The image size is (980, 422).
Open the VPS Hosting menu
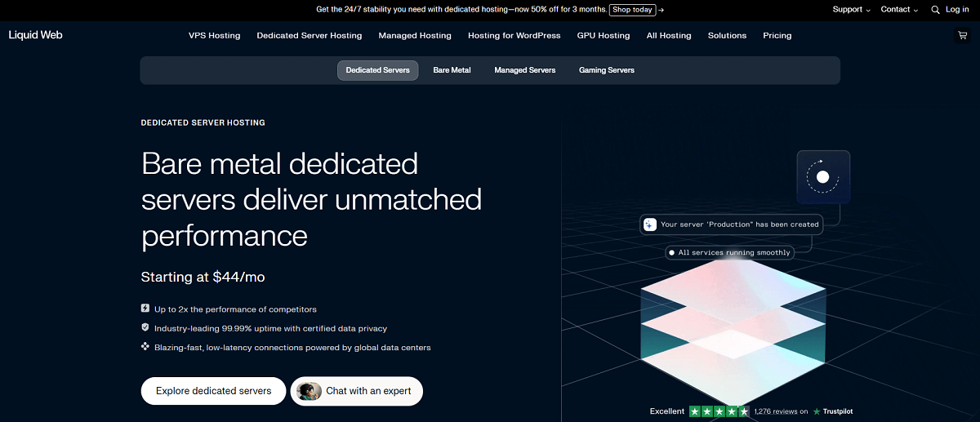215,36
